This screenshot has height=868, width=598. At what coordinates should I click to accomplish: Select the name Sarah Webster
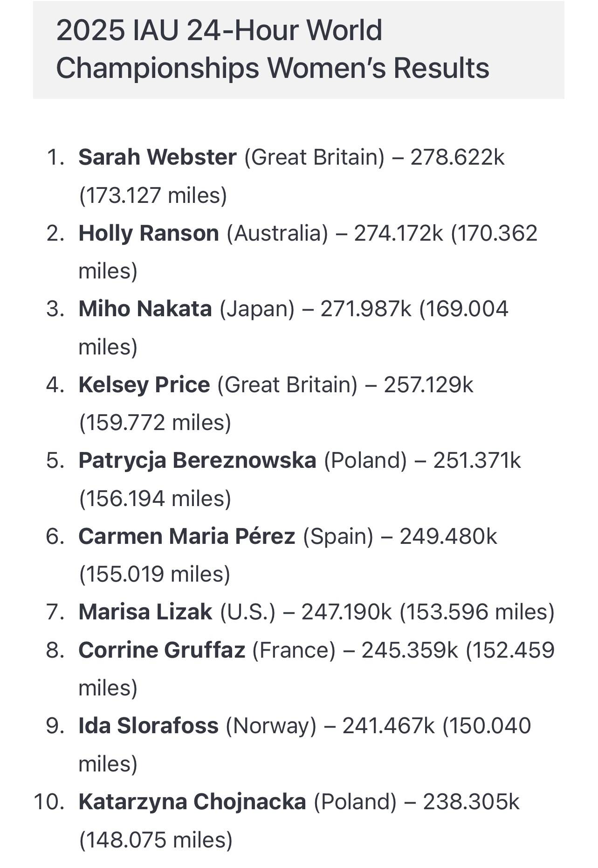coord(158,157)
